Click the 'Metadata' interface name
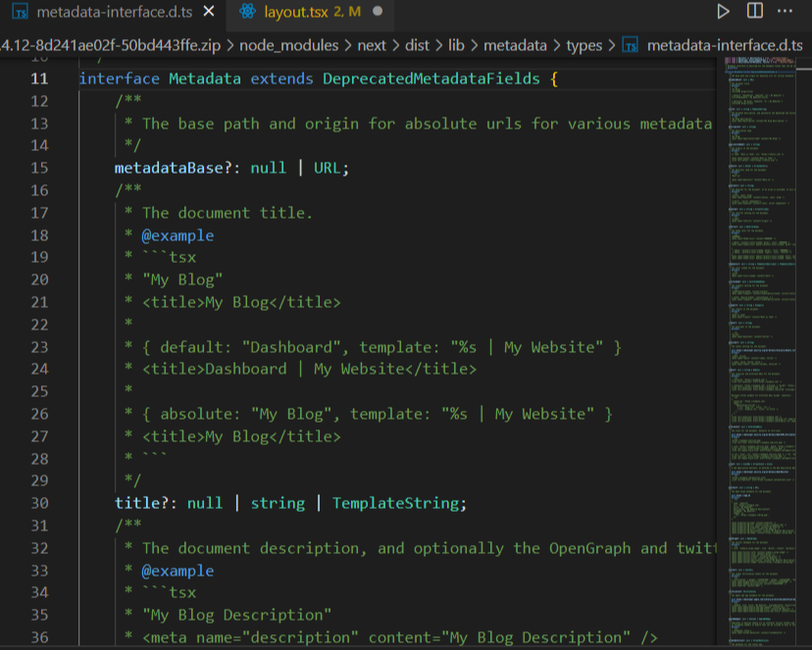This screenshot has height=650, width=812. click(x=205, y=78)
